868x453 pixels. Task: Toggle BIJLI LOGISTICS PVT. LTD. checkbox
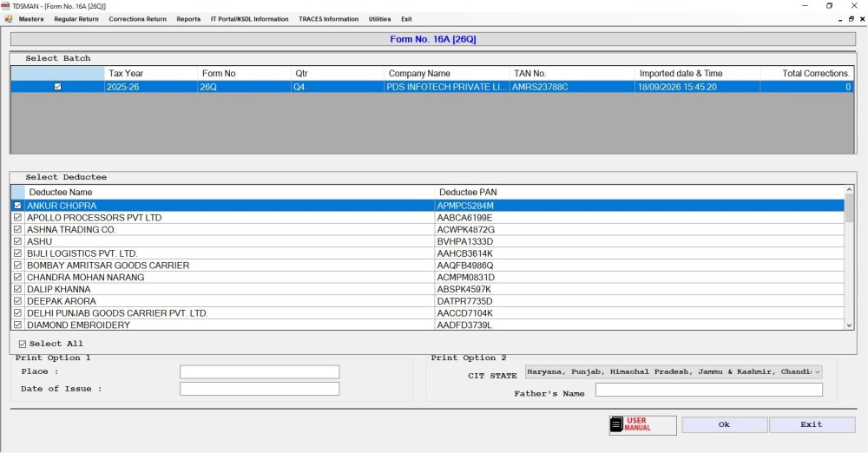pos(17,253)
